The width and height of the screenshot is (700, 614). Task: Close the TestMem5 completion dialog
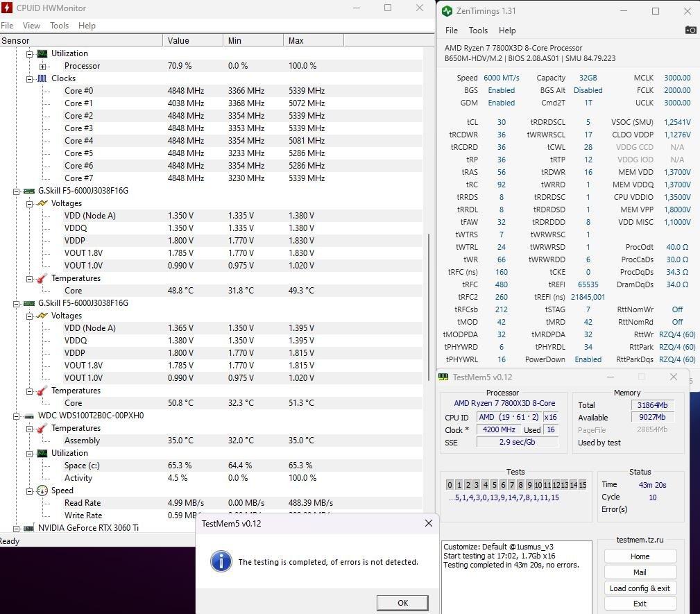[x=429, y=523]
